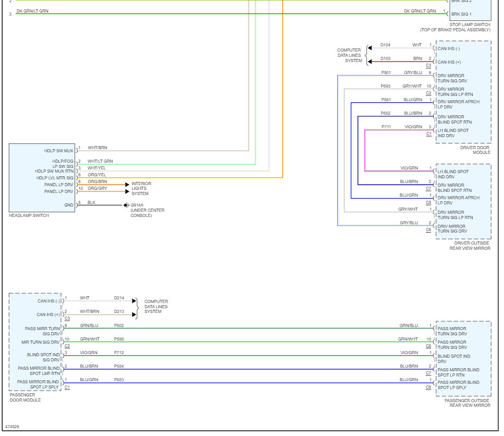Select circuit number D213

(119, 311)
